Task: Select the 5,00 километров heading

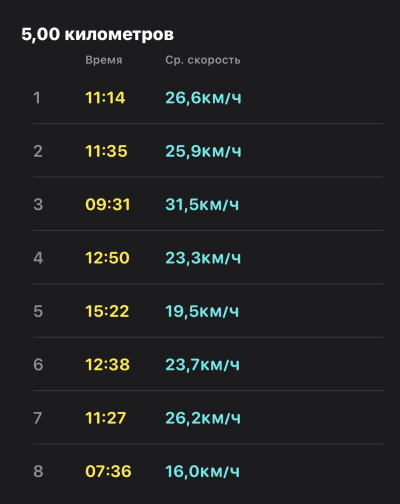Action: (97, 34)
